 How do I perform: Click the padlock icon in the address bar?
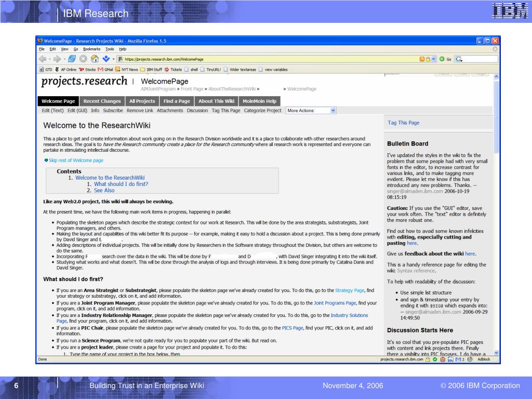428,59
